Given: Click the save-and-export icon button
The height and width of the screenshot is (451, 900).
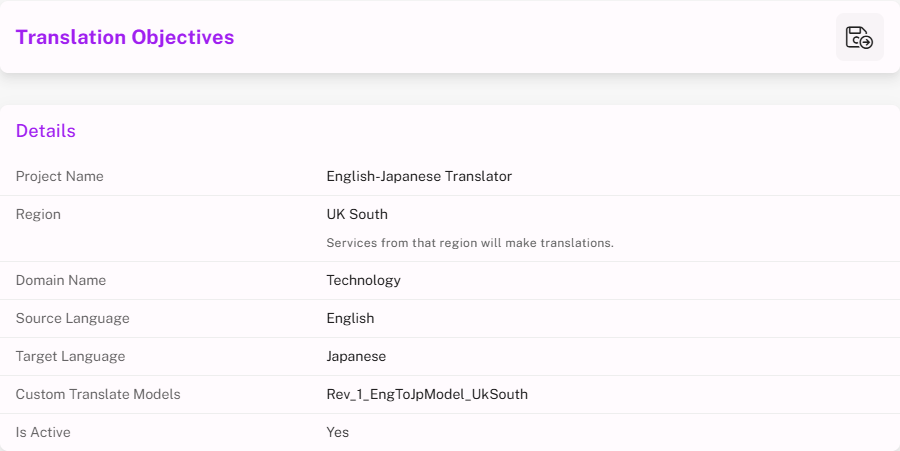Looking at the screenshot, I should (859, 38).
